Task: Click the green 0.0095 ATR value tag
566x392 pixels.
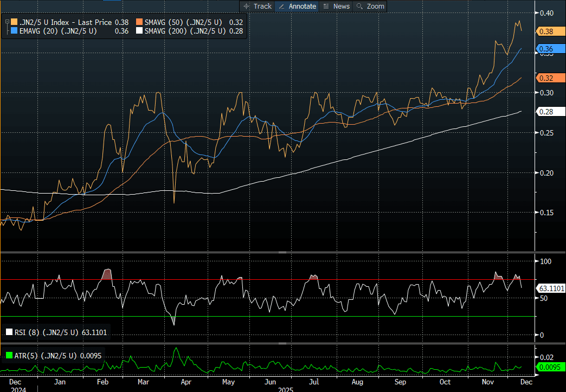Action: (x=550, y=367)
